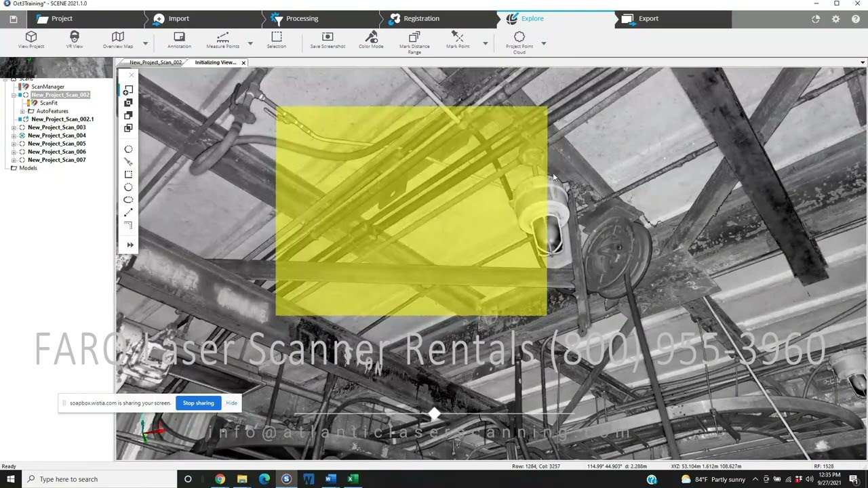The image size is (868, 488).
Task: Expand New_Project_Scan_007 tree node
Action: click(14, 160)
